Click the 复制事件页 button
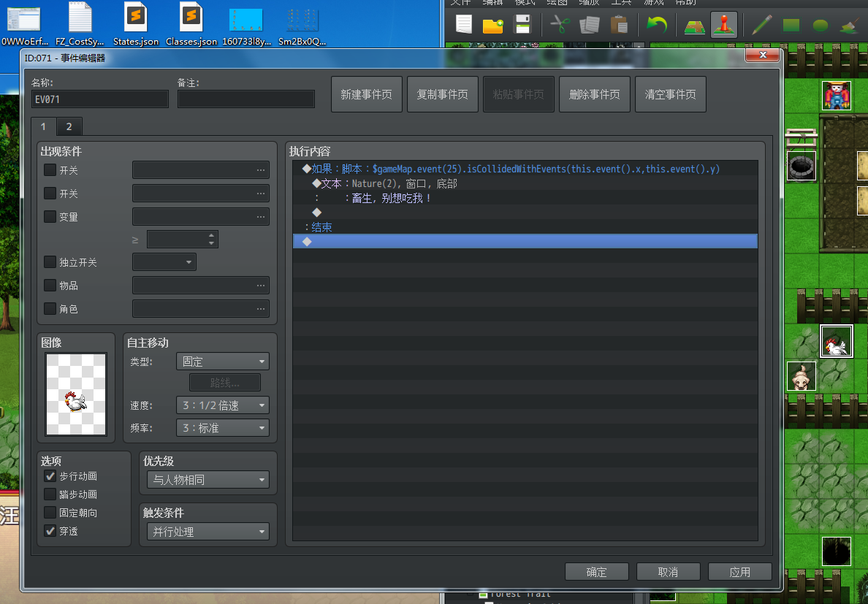 (x=442, y=95)
